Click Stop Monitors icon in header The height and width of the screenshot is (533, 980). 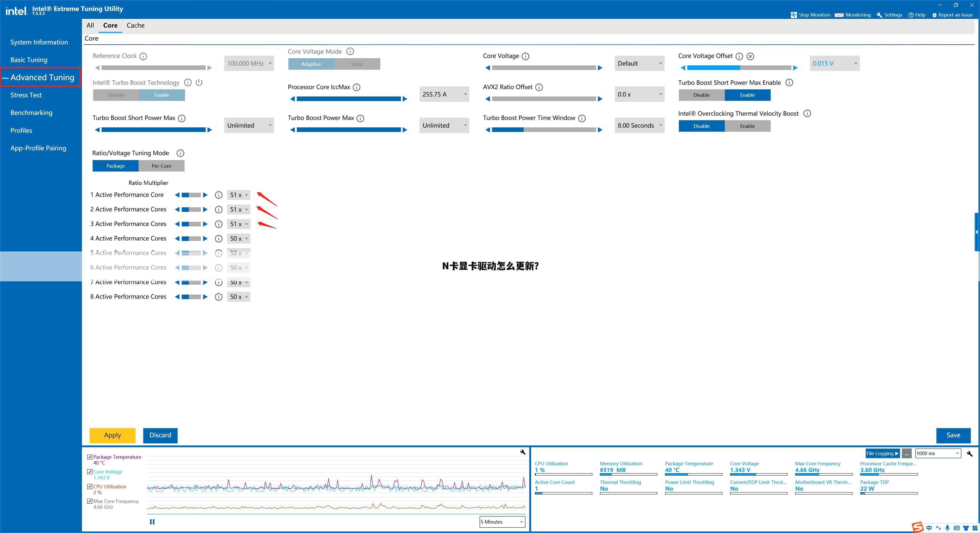[794, 15]
